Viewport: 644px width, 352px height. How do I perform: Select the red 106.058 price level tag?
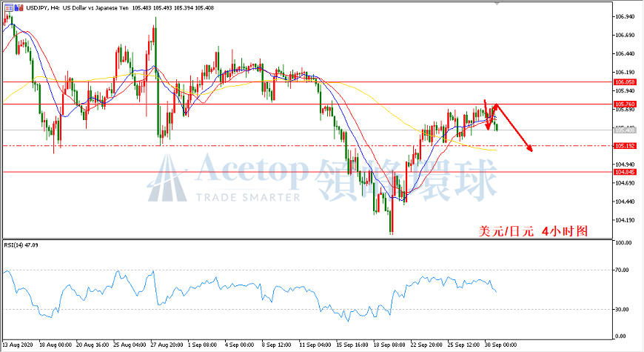click(x=625, y=82)
